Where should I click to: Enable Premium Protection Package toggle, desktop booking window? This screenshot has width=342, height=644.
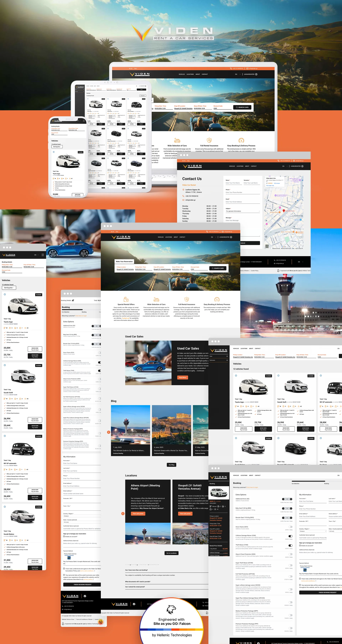[290, 628]
